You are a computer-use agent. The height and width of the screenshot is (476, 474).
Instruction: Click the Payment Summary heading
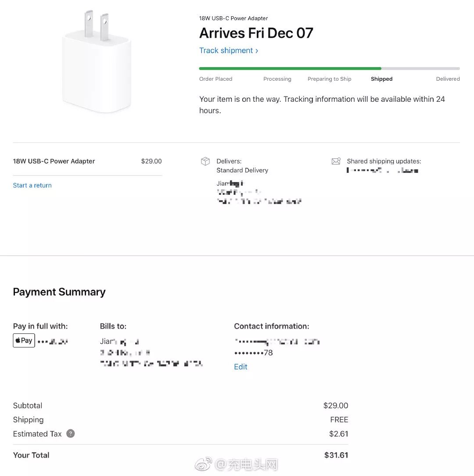tap(59, 292)
